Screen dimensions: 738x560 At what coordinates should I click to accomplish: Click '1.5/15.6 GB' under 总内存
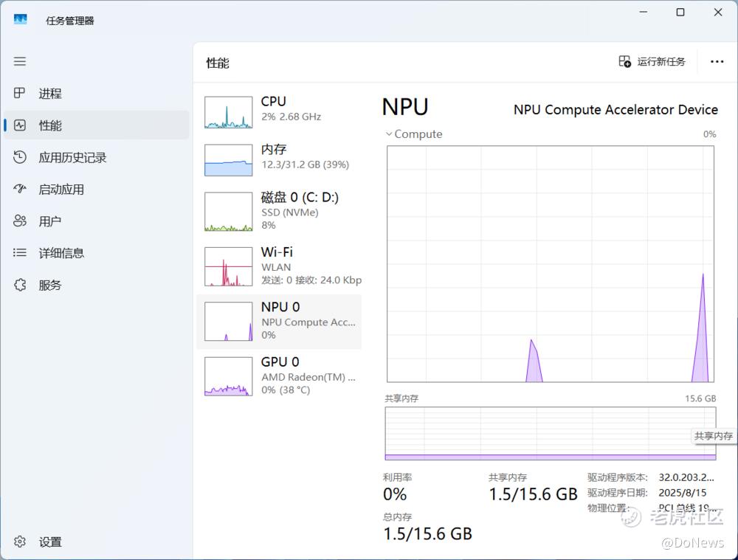[x=427, y=533]
